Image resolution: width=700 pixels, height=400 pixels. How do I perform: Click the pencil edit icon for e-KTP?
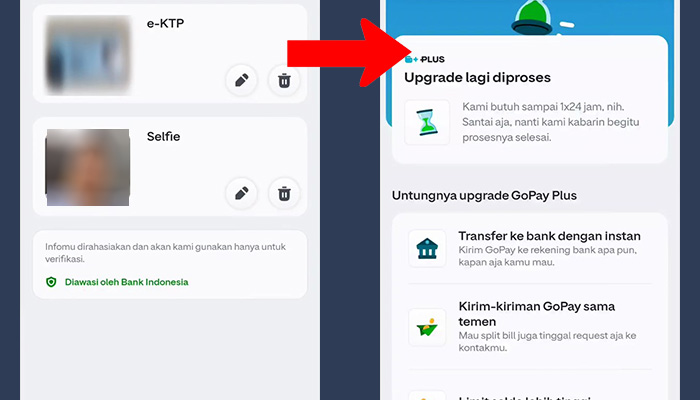coord(241,80)
